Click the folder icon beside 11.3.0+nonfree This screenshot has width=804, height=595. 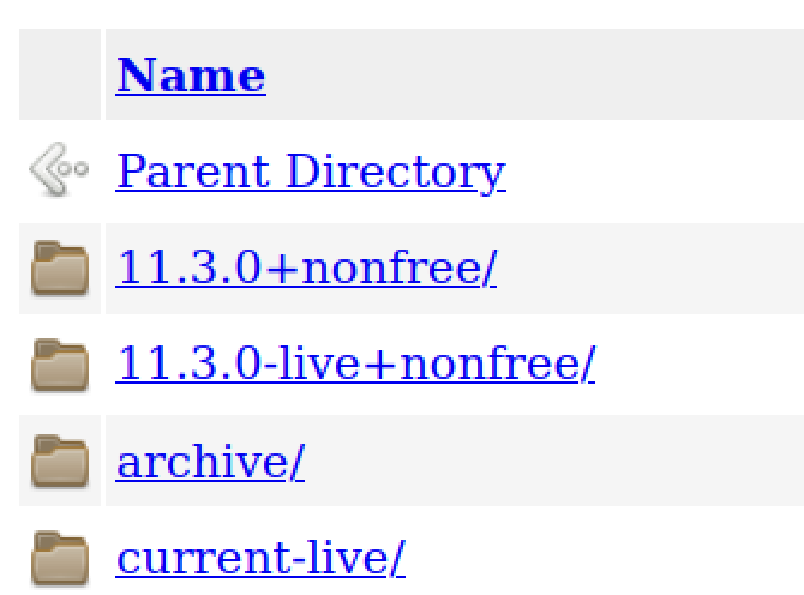59,268
